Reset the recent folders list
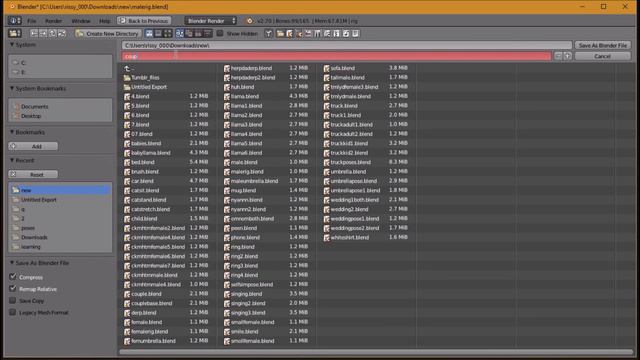This screenshot has width=640, height=360. 33,174
